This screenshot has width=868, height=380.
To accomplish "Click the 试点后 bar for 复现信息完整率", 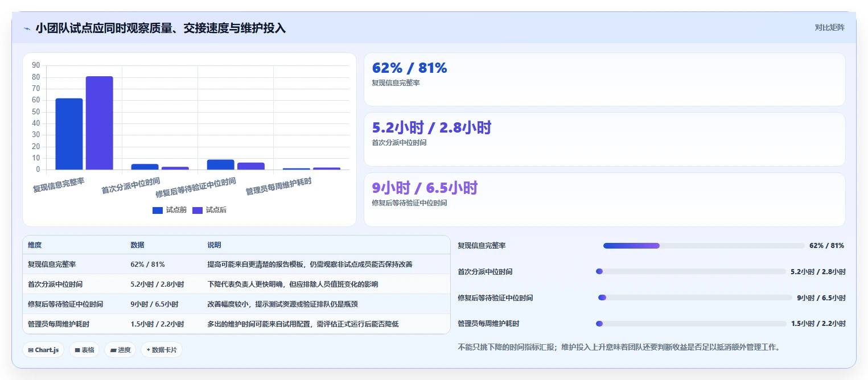I will pos(100,123).
